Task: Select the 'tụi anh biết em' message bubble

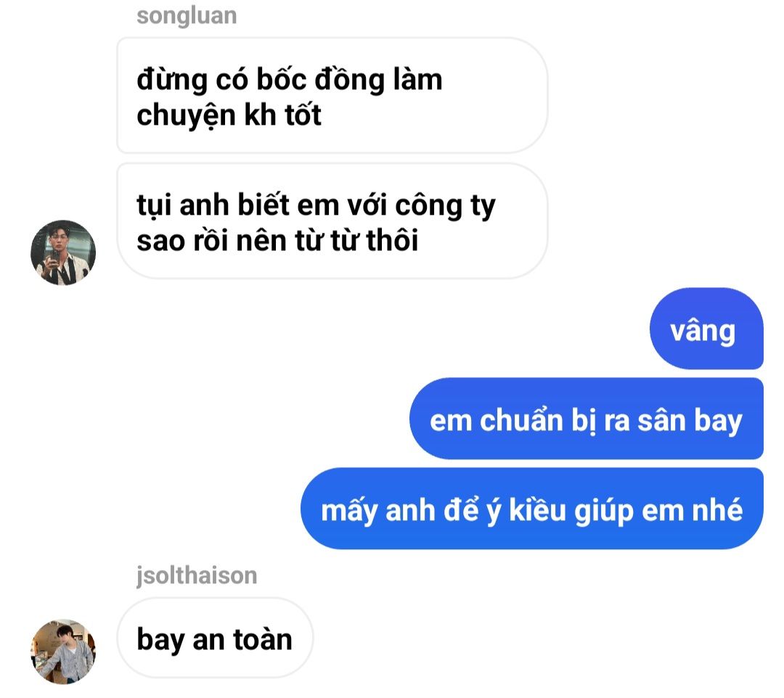Action: (332, 221)
